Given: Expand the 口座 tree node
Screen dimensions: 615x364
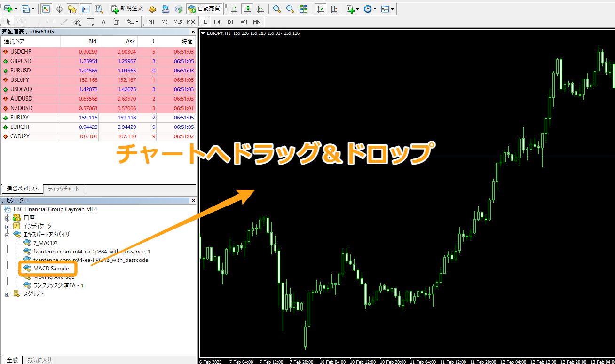Looking at the screenshot, I should pos(8,218).
